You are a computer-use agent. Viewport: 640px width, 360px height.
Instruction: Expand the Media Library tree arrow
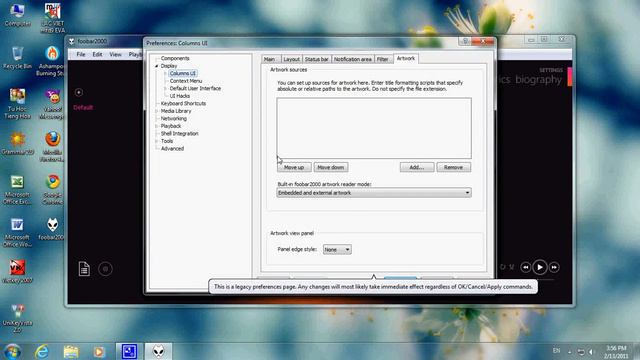(157, 111)
